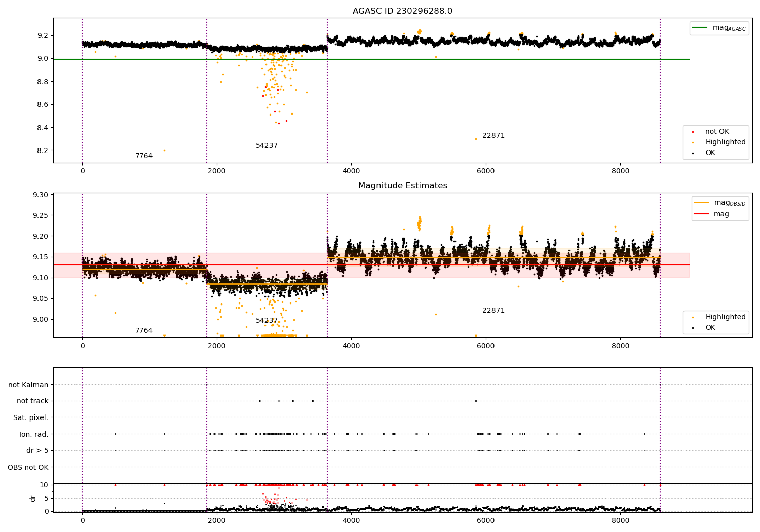Click the 8.6 y-axis tick label
760x532 pixels.
point(42,105)
